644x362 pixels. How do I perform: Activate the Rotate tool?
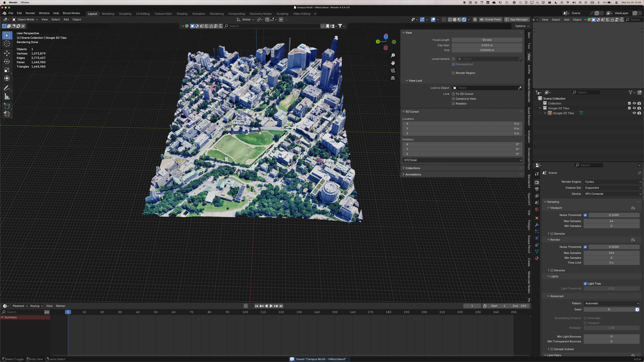(7, 62)
